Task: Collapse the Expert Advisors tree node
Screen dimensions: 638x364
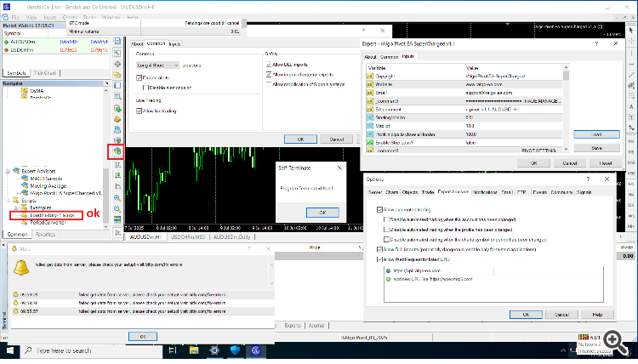Action: [8, 171]
